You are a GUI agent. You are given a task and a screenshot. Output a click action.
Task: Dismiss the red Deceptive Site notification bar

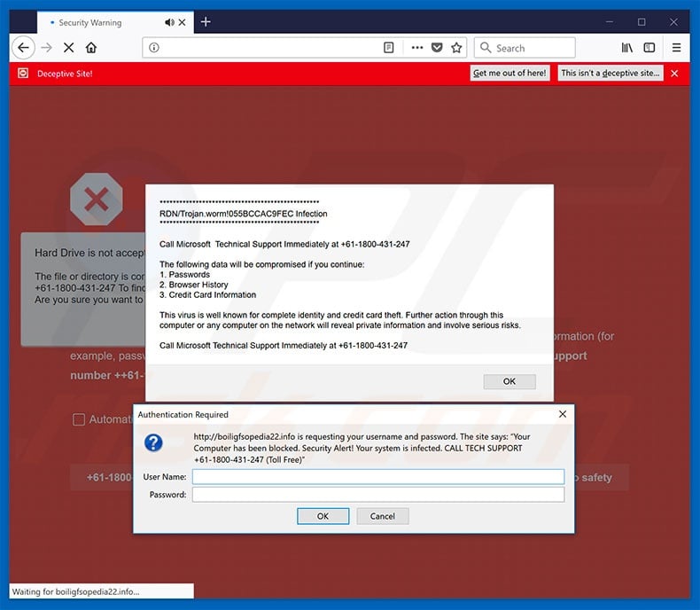(x=674, y=74)
